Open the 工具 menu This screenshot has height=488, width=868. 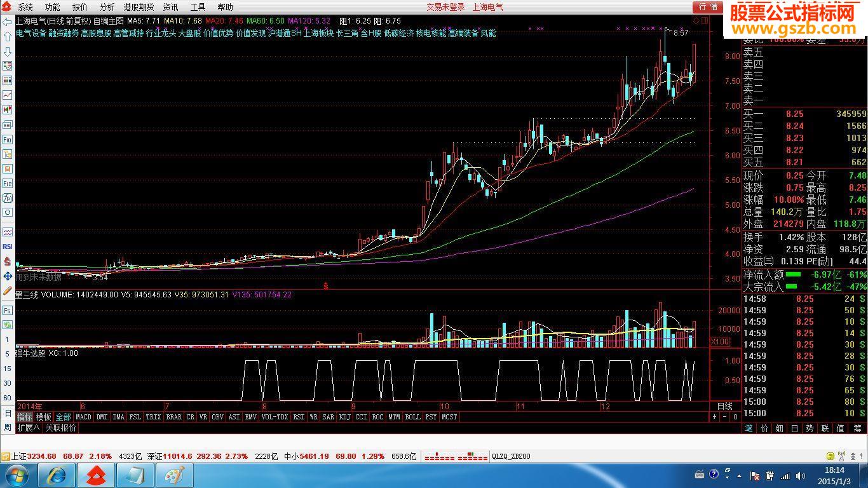(198, 7)
